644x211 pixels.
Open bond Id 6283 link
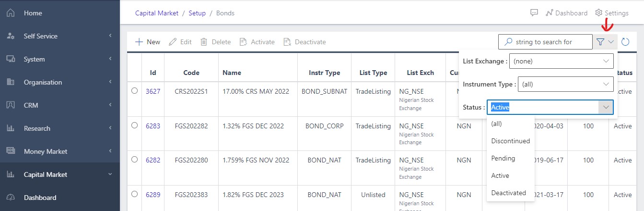(153, 126)
